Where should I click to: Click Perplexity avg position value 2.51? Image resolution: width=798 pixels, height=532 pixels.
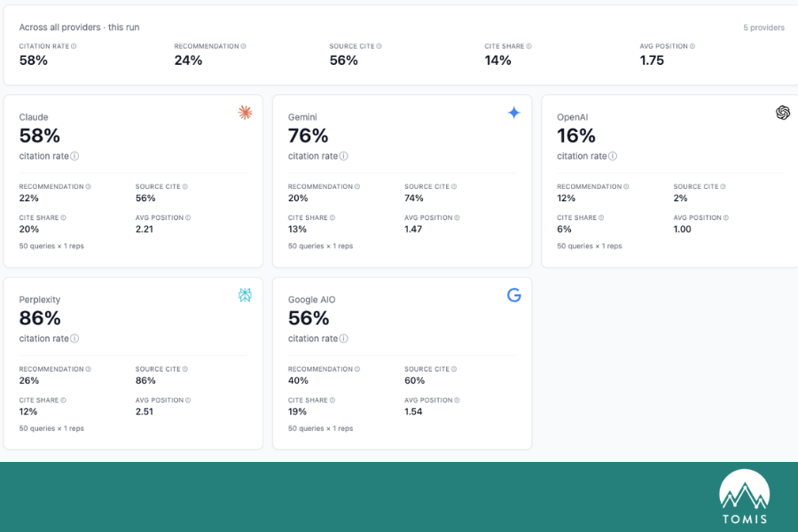coord(145,411)
